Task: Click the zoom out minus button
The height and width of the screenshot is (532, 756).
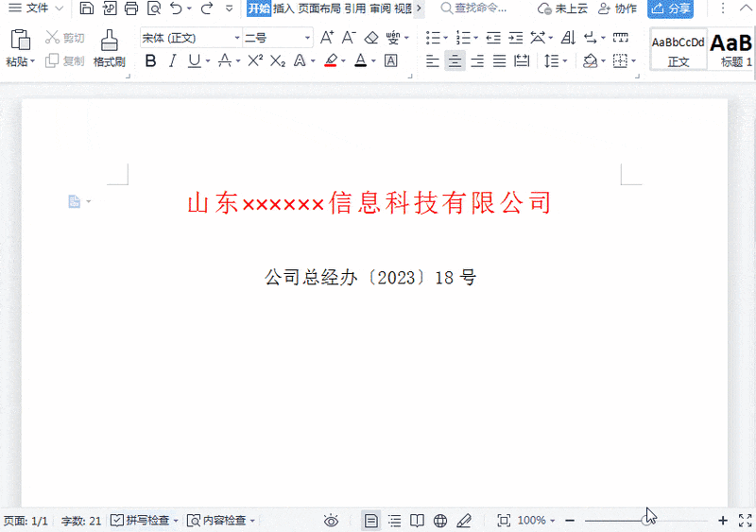Action: (570, 521)
